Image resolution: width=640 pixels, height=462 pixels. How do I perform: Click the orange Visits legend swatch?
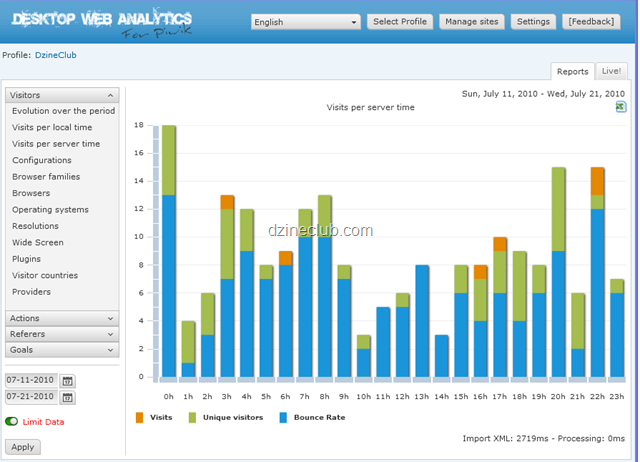click(140, 418)
